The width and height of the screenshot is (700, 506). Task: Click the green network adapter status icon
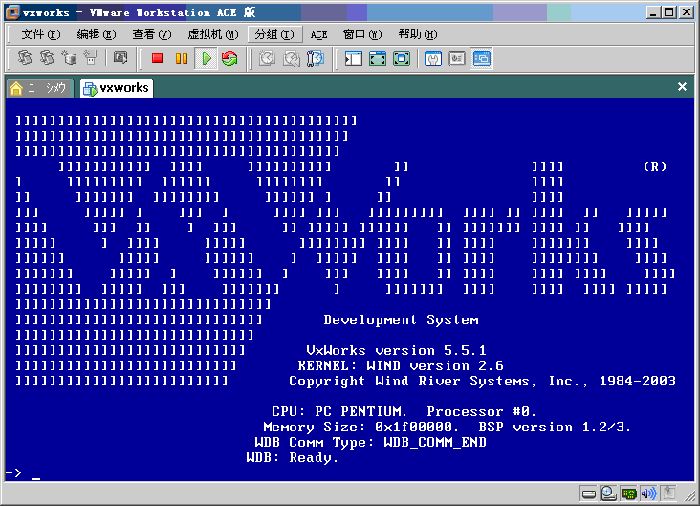(629, 493)
